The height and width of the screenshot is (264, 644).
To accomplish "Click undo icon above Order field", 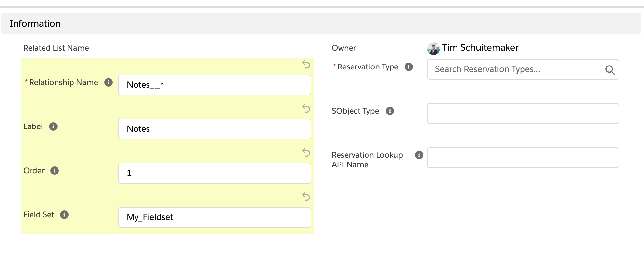I will click(x=306, y=152).
